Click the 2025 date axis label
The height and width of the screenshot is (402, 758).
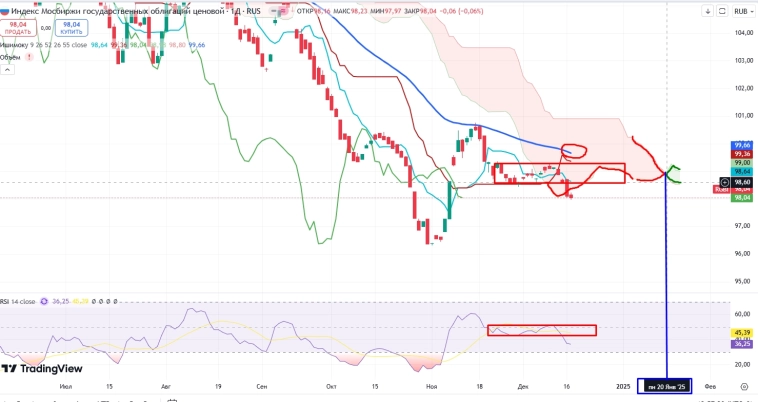tap(623, 387)
